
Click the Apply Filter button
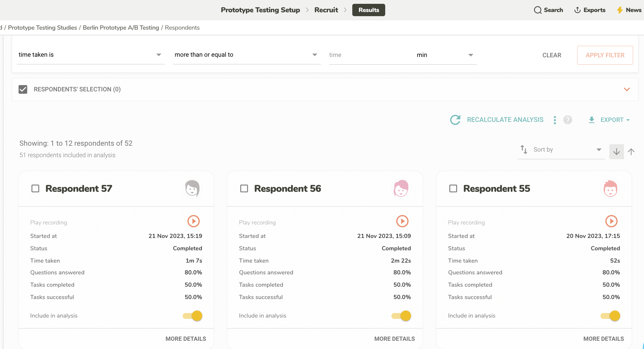pyautogui.click(x=605, y=55)
